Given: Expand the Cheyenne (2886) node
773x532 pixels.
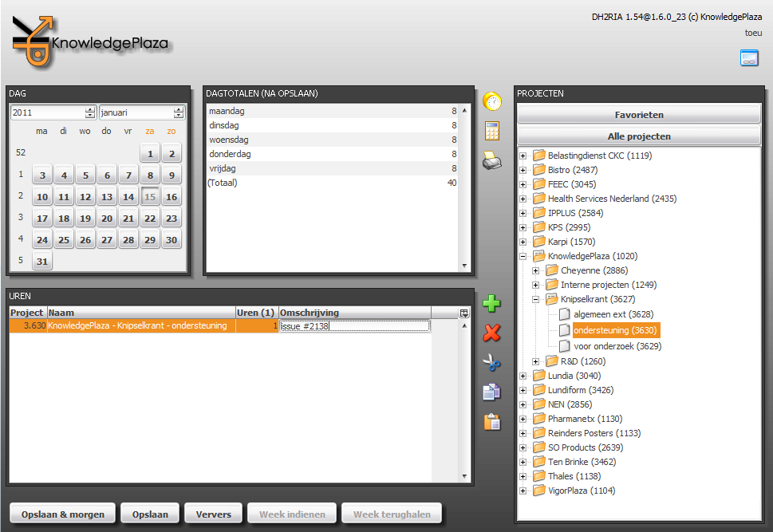Looking at the screenshot, I should click(x=536, y=270).
